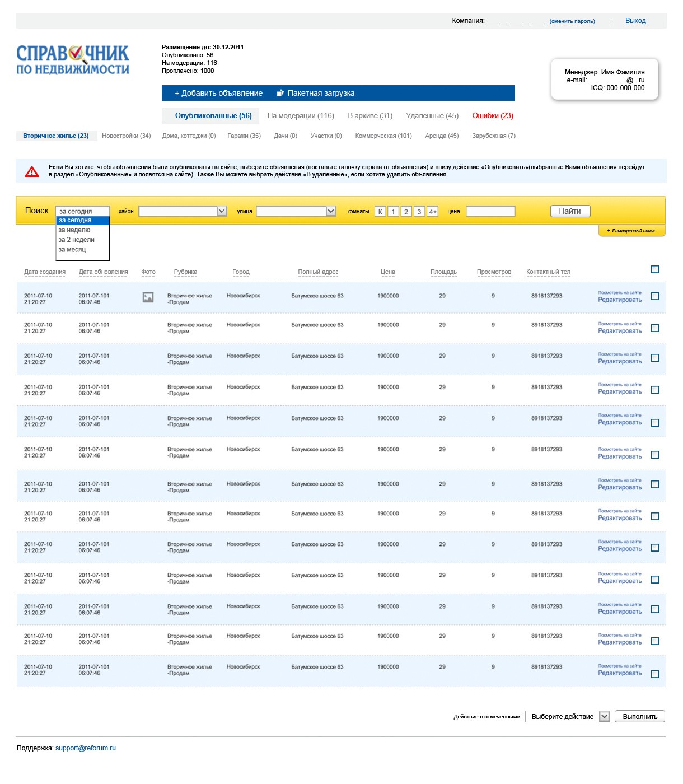Select Зарубежная (7) category

coord(494,136)
